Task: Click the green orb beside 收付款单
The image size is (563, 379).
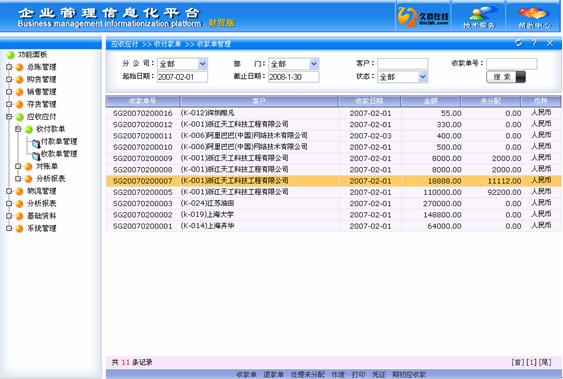Action: pos(28,129)
